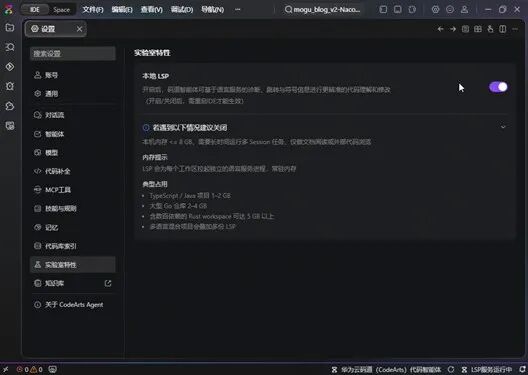Open more actions ellipsis in editor toolbar
Screen dimensions: 528x375
pos(515,29)
